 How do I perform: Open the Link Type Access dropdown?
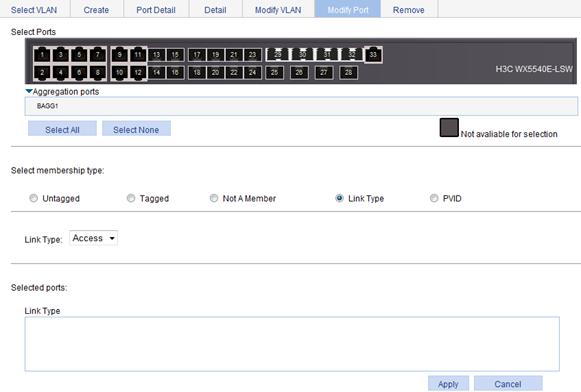tap(93, 238)
